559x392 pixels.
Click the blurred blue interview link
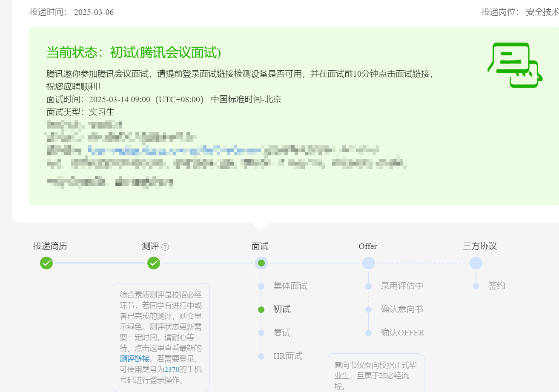pos(175,150)
